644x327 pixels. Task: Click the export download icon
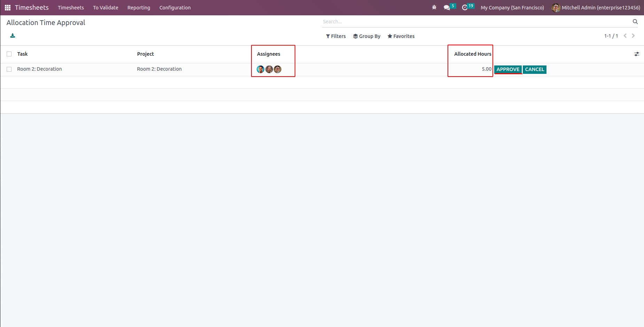click(13, 36)
